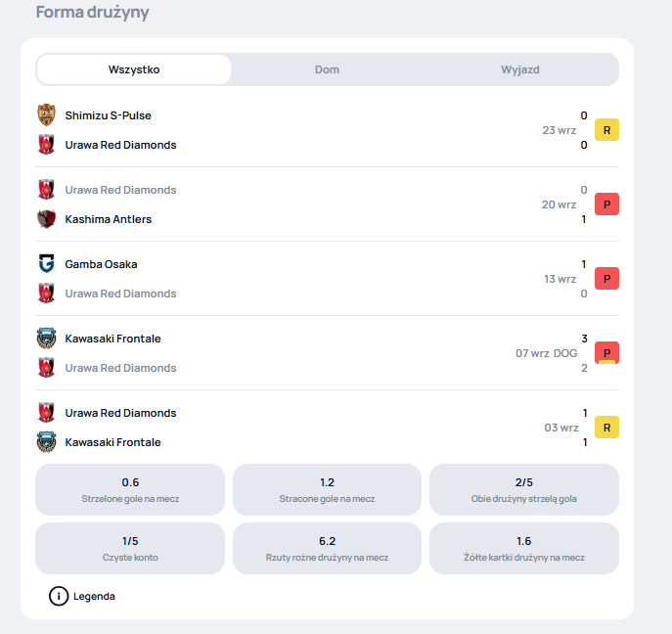Click Kawasaki Frontale crest in 07 wrz match

click(46, 339)
